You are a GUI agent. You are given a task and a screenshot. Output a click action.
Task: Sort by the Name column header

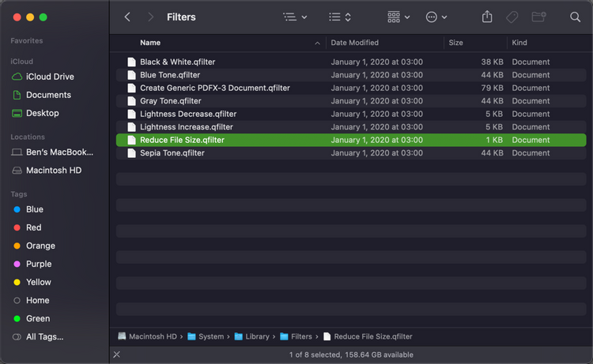coord(150,43)
